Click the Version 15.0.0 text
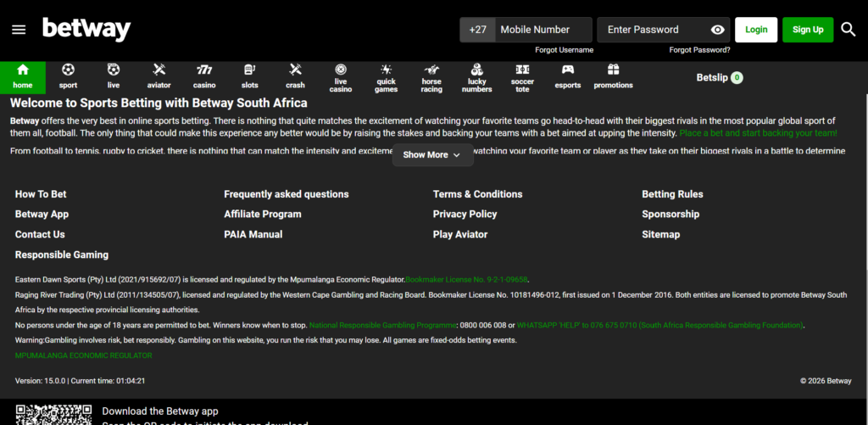 pyautogui.click(x=41, y=381)
